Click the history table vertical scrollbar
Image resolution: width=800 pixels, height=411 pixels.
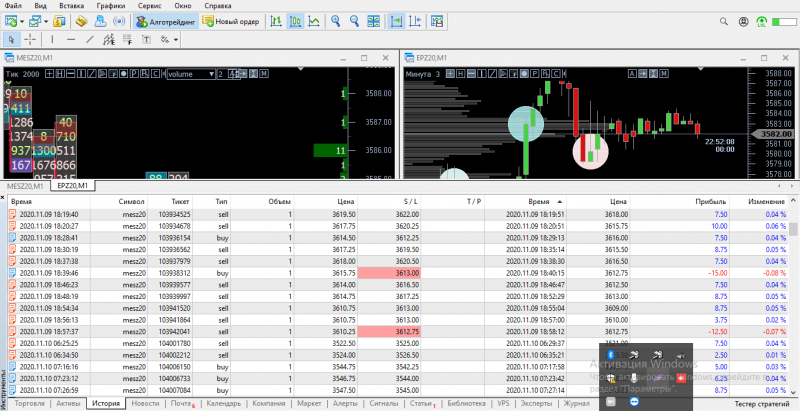point(793,228)
